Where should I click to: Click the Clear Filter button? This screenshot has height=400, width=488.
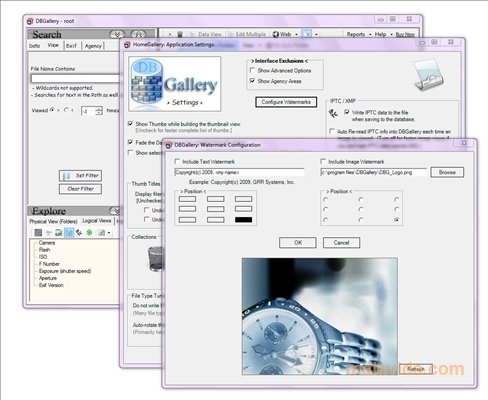point(80,189)
